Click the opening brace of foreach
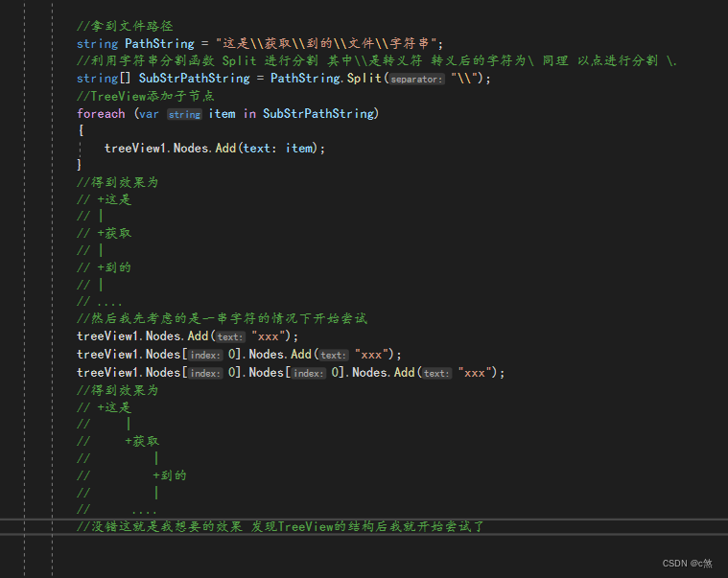Image resolution: width=728 pixels, height=578 pixels. (x=81, y=130)
